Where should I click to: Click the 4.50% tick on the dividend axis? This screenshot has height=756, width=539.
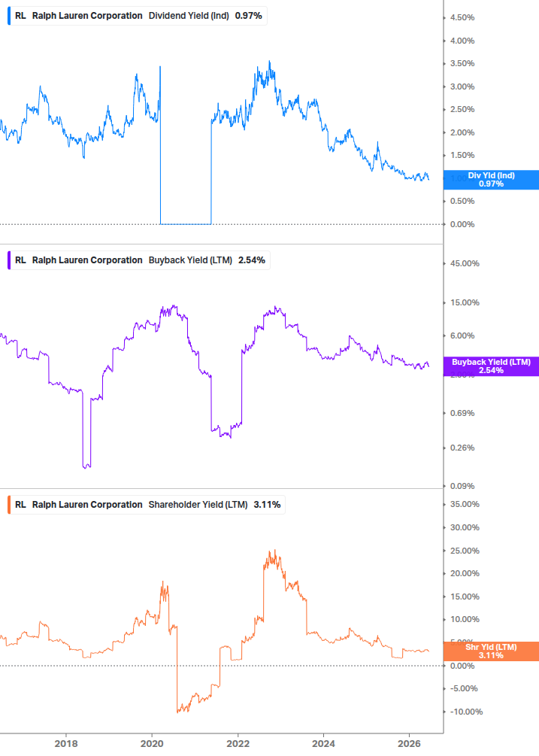462,17
